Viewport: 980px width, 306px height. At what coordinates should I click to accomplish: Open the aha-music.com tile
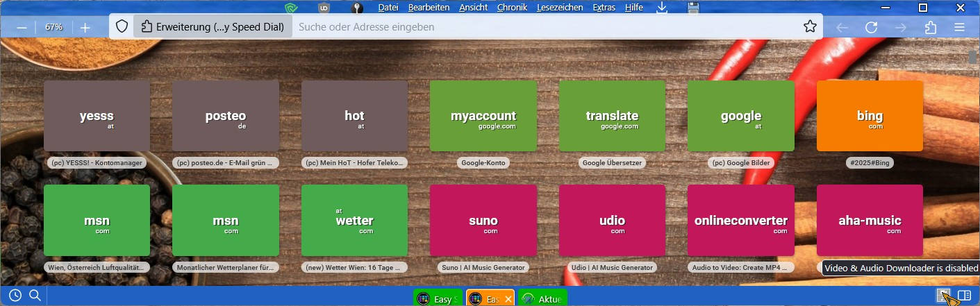(870, 220)
